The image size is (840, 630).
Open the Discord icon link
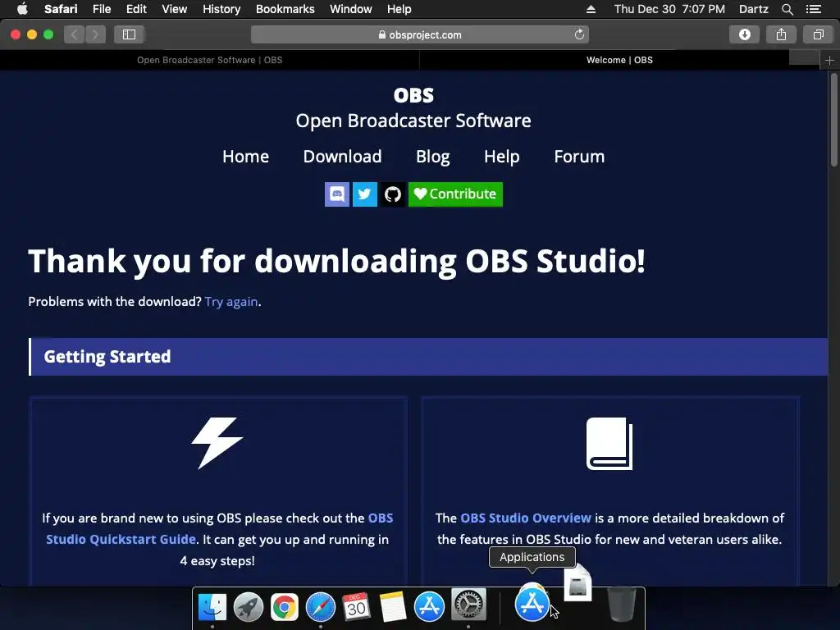337,194
